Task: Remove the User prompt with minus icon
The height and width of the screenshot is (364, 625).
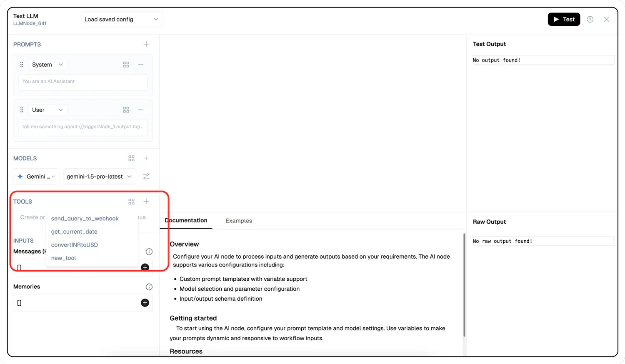Action: pos(141,110)
